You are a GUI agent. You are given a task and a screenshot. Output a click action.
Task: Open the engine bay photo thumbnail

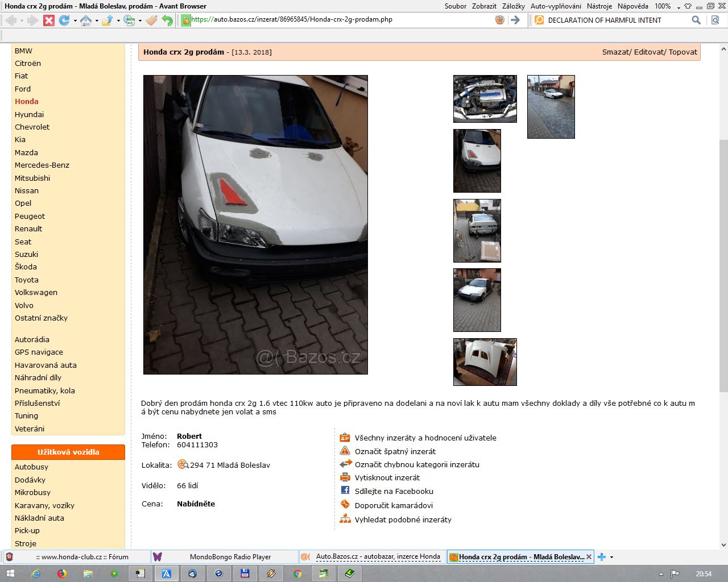pos(485,99)
